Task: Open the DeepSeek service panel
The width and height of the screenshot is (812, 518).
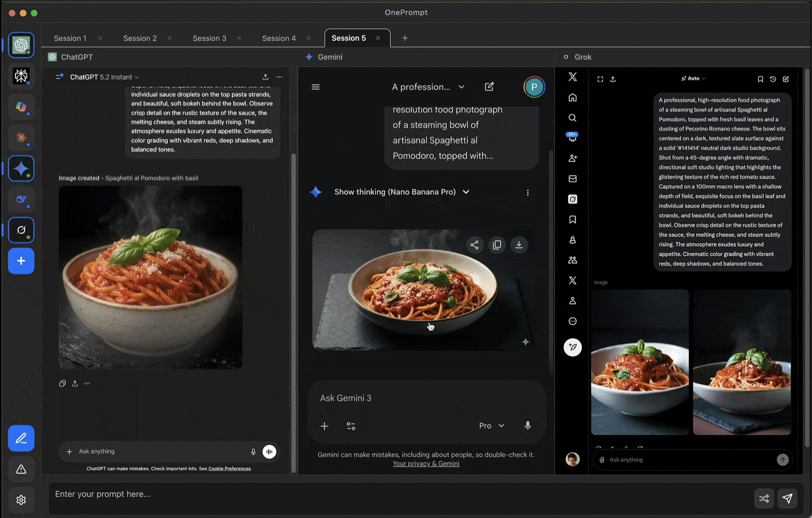Action: pos(21,199)
